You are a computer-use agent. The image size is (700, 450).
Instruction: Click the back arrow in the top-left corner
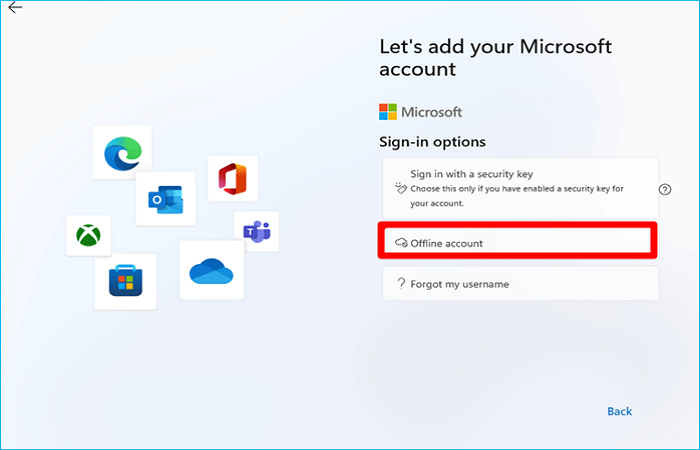point(14,8)
